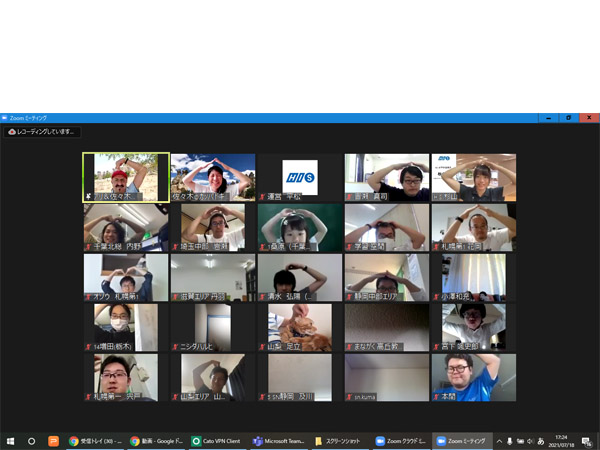600x450 pixels.
Task: Open the Task View icon
Action: (x=53, y=440)
